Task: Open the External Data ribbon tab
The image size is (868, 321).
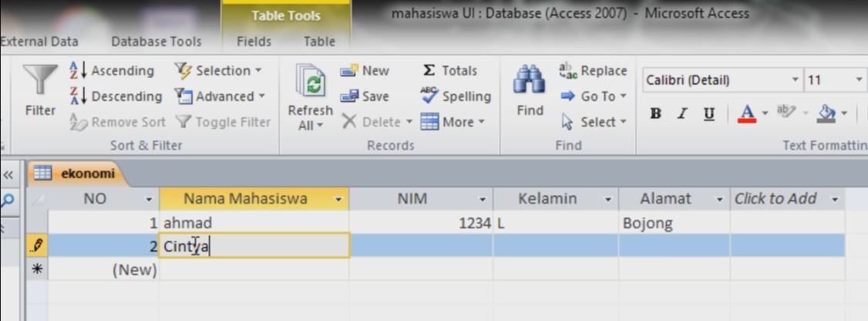Action: (39, 42)
